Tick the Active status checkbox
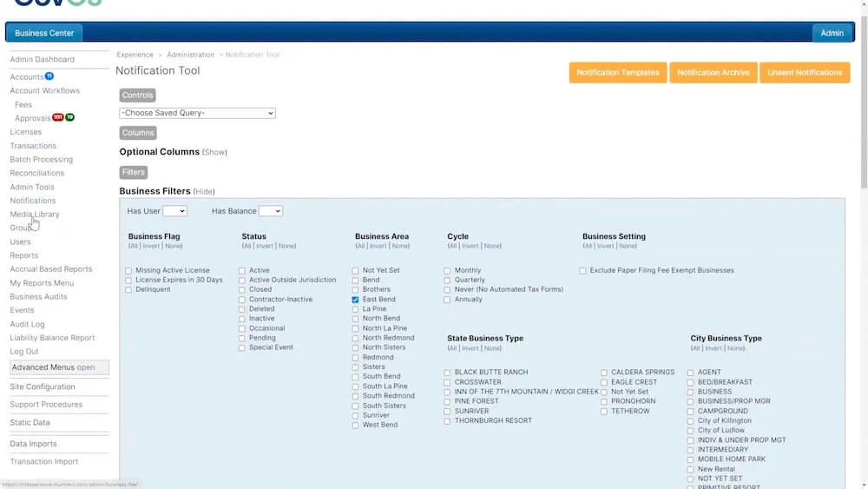 pyautogui.click(x=242, y=271)
